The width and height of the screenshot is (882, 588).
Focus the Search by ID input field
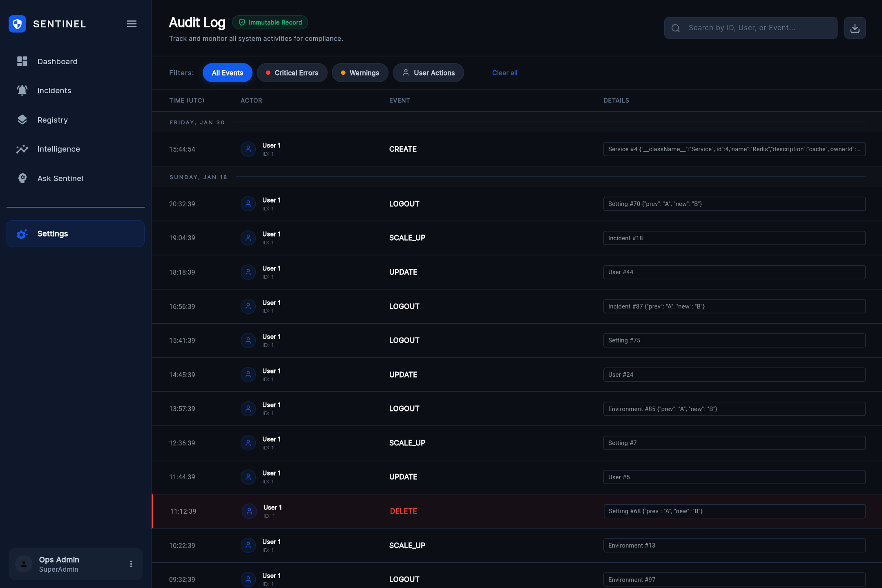pos(760,28)
